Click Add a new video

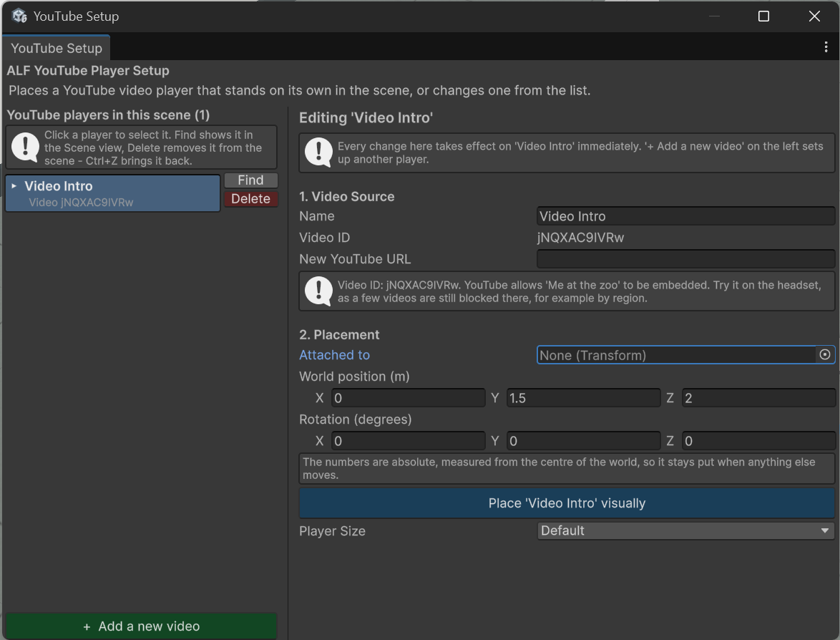pos(142,626)
